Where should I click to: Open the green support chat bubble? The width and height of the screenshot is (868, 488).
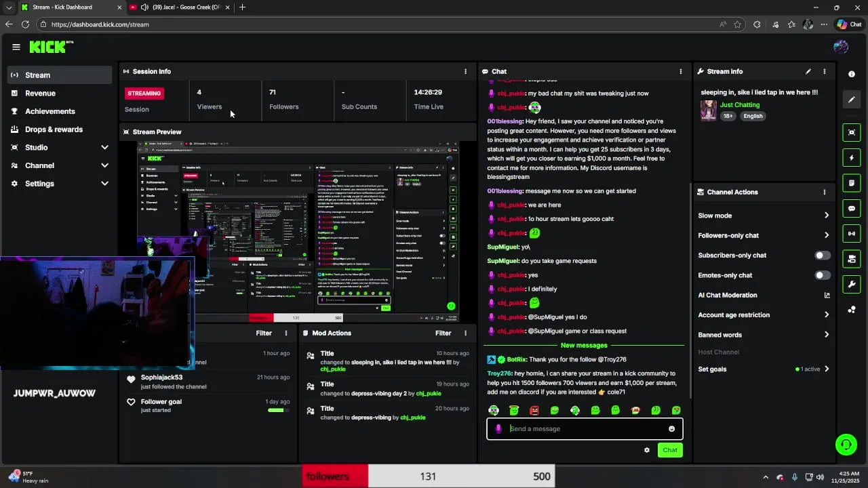(x=846, y=445)
